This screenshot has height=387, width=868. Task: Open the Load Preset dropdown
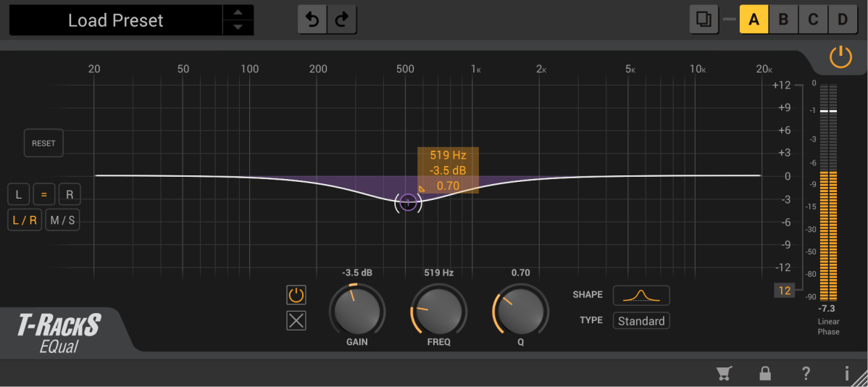116,20
